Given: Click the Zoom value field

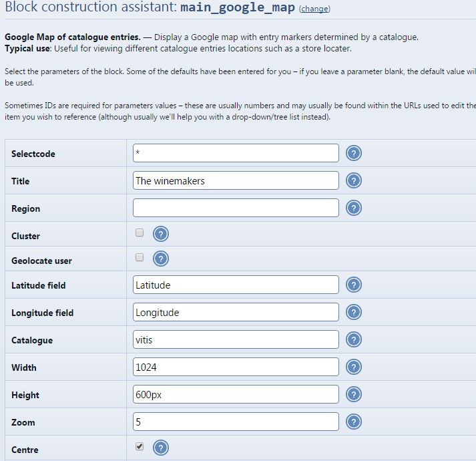Looking at the screenshot, I should coord(236,422).
